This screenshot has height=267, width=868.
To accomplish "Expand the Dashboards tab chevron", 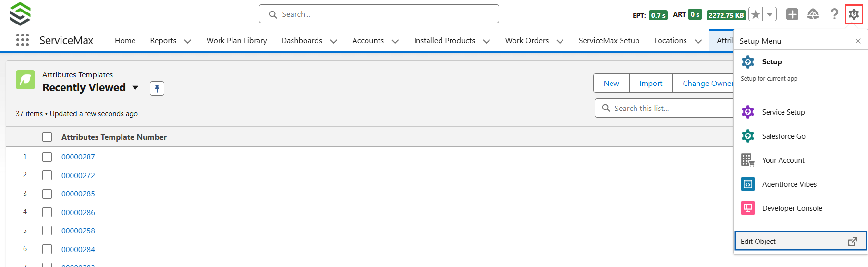I will [334, 41].
